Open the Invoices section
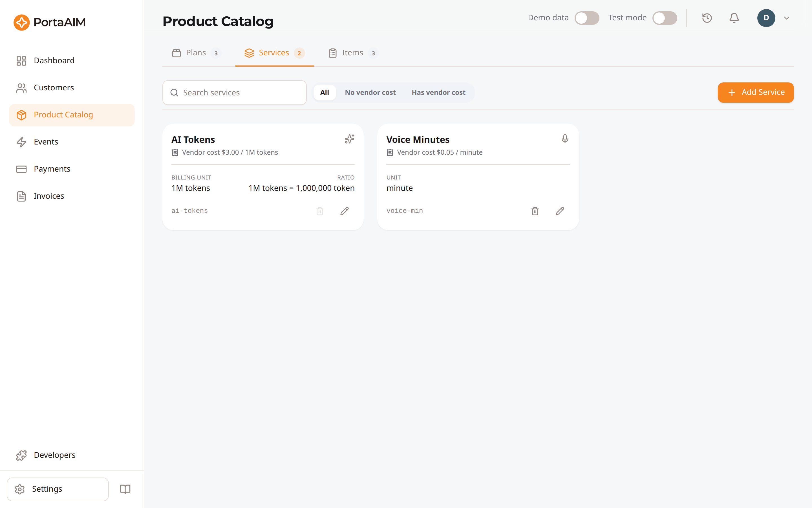This screenshot has width=812, height=508. [72, 196]
